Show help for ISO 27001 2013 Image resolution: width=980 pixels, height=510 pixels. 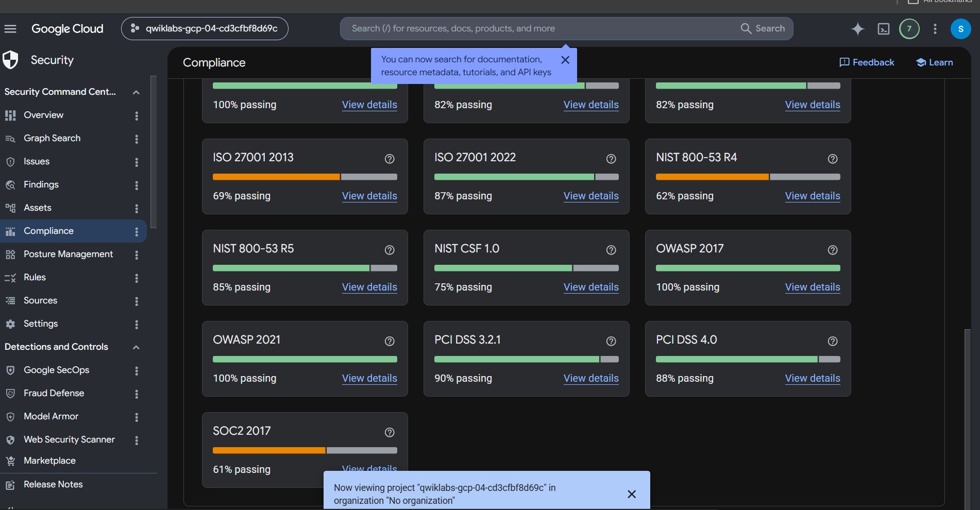390,159
